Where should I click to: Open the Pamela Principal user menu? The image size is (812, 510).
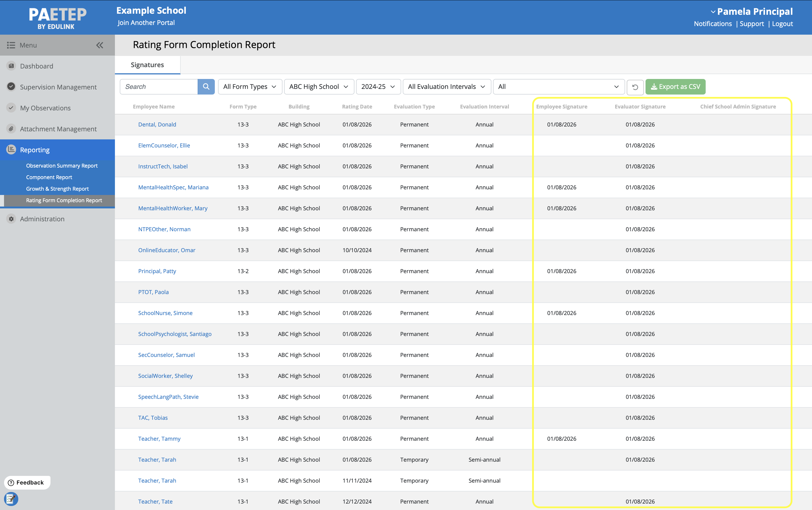click(751, 12)
